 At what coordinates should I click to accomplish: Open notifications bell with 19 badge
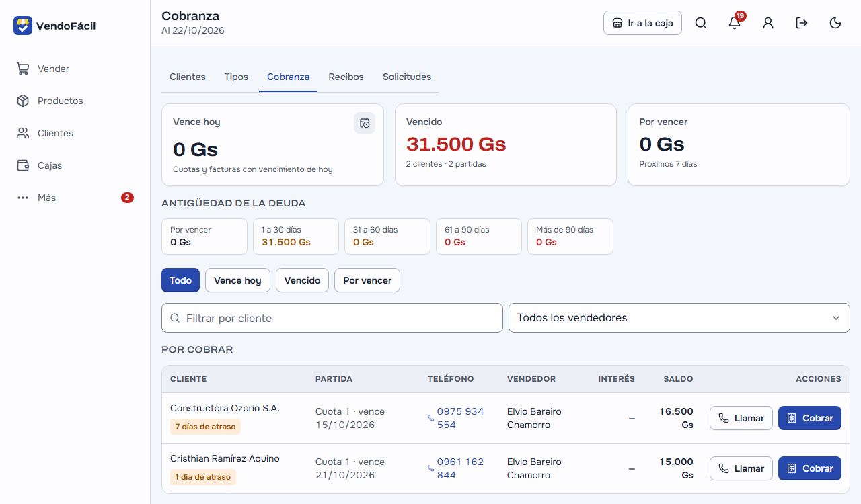click(735, 23)
